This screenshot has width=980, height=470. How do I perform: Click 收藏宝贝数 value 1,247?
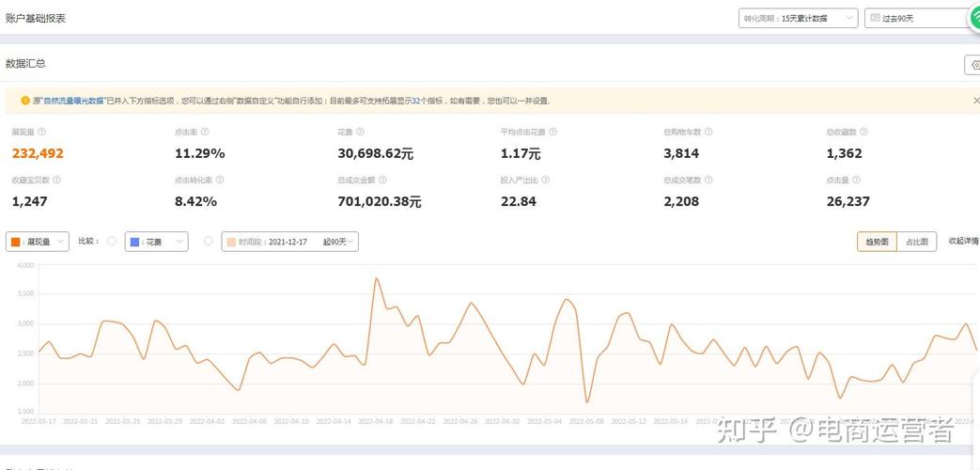point(29,202)
